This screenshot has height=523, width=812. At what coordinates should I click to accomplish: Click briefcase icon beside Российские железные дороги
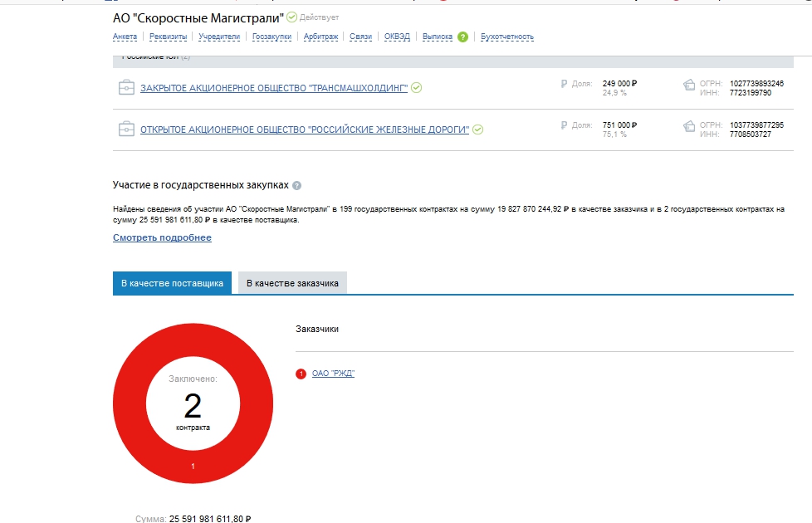click(x=126, y=129)
